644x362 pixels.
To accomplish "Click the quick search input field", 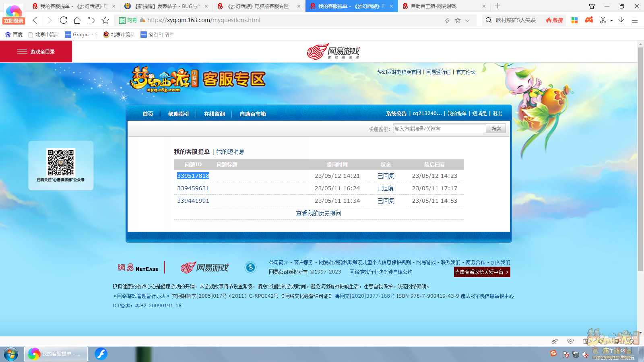I will click(x=440, y=129).
